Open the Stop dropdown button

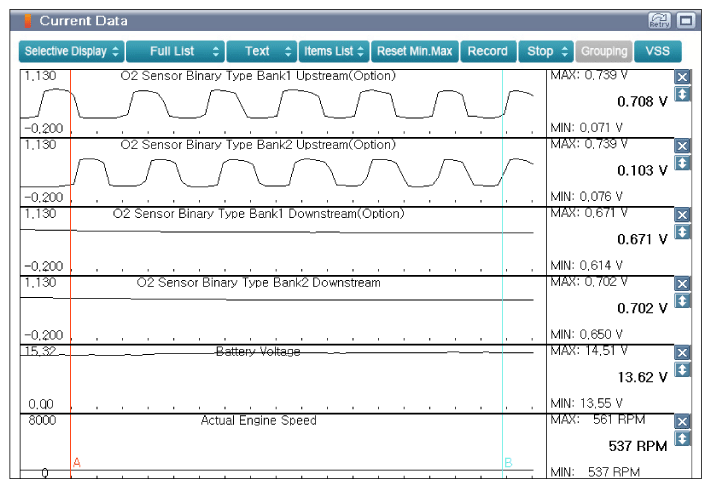point(546,51)
